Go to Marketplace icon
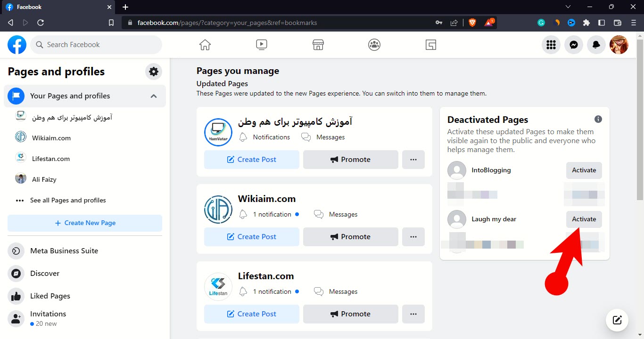Viewport: 644px width, 339px height. 318,45
